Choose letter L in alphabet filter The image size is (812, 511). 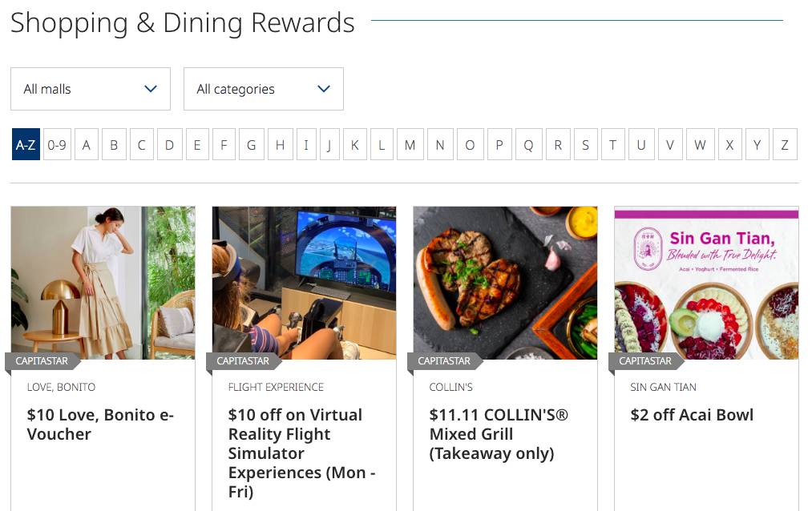pos(382,145)
